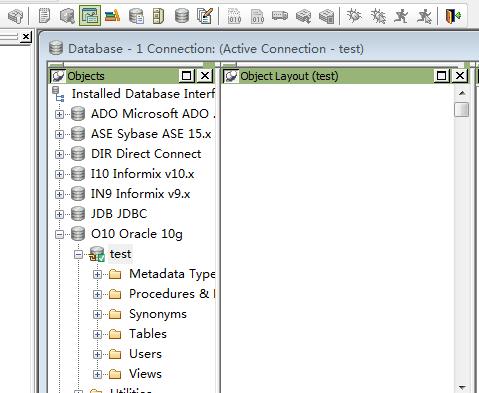This screenshot has width=479, height=393.
Task: Close the Object Layout (test) pane
Action: tap(460, 76)
